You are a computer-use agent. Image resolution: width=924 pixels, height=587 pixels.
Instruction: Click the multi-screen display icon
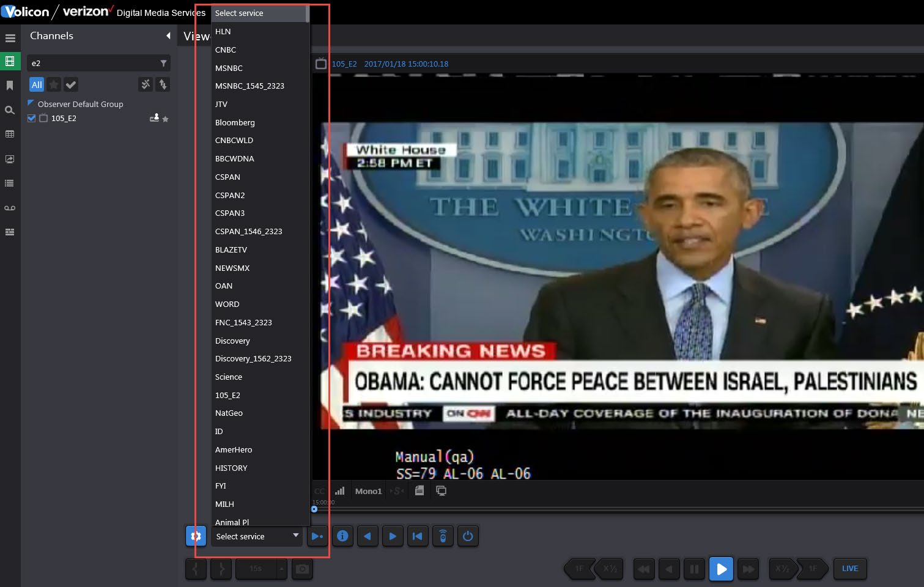(x=441, y=490)
